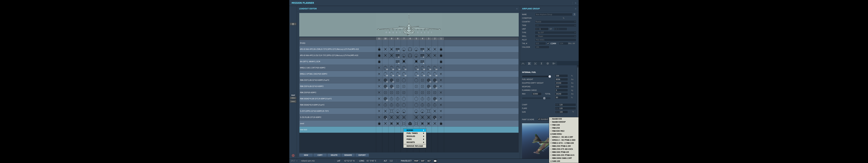868x163 pixels.
Task: Click pylon 6 fuel tank icon in sead row
Action: [410, 123]
